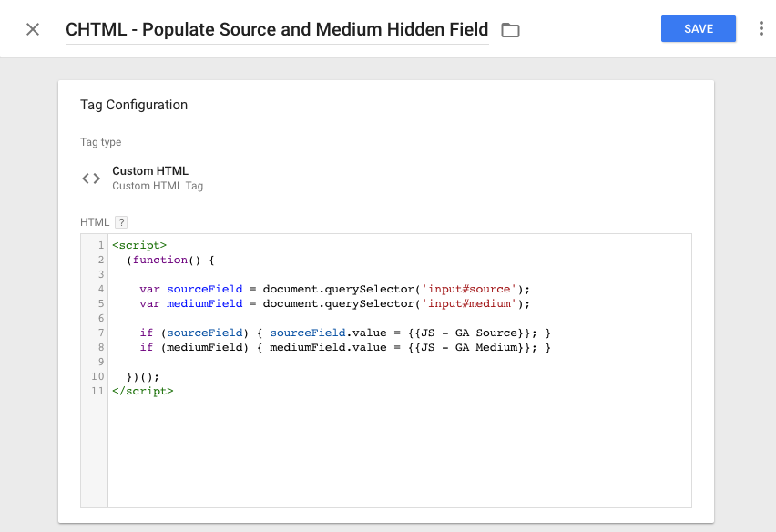Click the folder icon next to tag name
This screenshot has height=532, width=776.
[x=510, y=30]
